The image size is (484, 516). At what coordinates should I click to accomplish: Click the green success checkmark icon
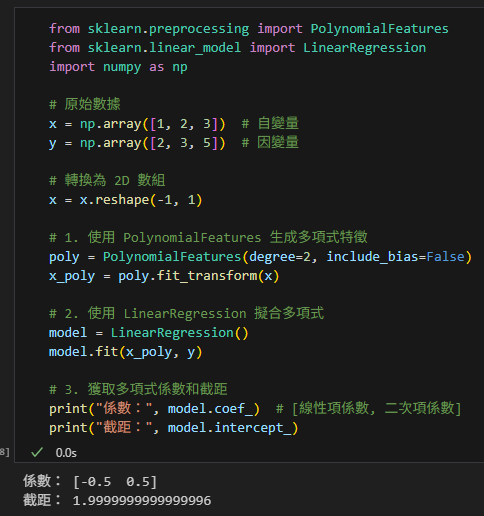(37, 452)
